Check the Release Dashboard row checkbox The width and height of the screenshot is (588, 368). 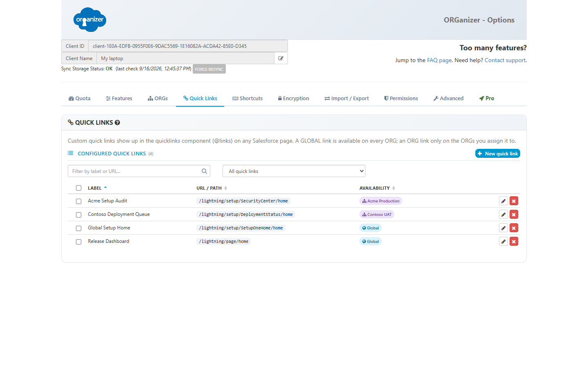[78, 242]
